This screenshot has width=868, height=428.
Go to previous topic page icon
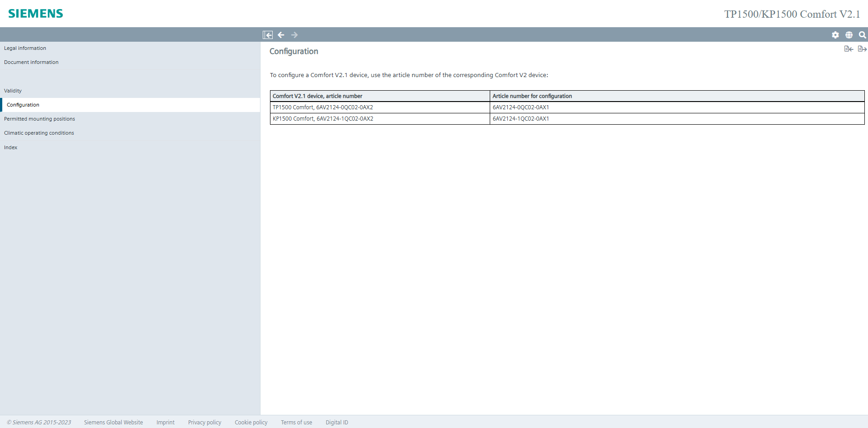click(849, 49)
